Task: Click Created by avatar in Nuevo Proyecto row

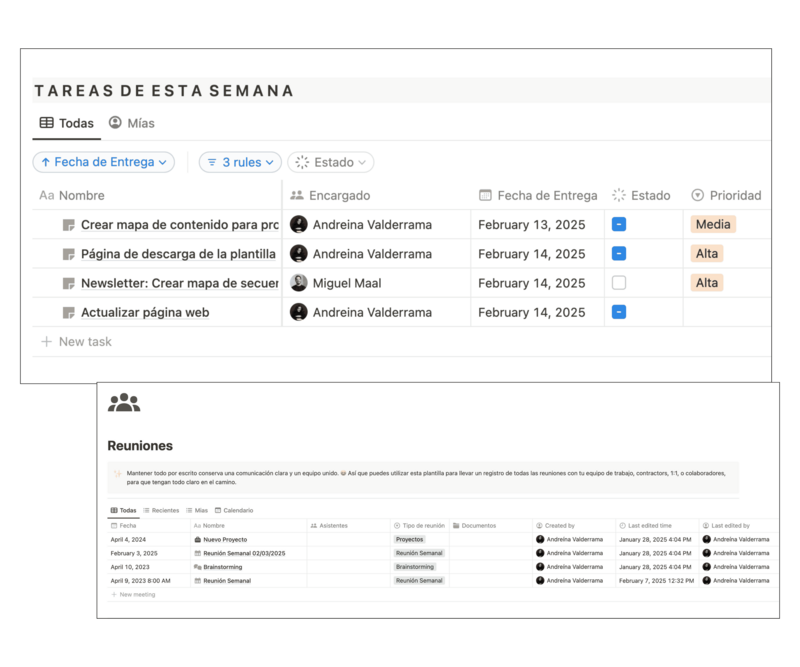Action: coord(540,539)
